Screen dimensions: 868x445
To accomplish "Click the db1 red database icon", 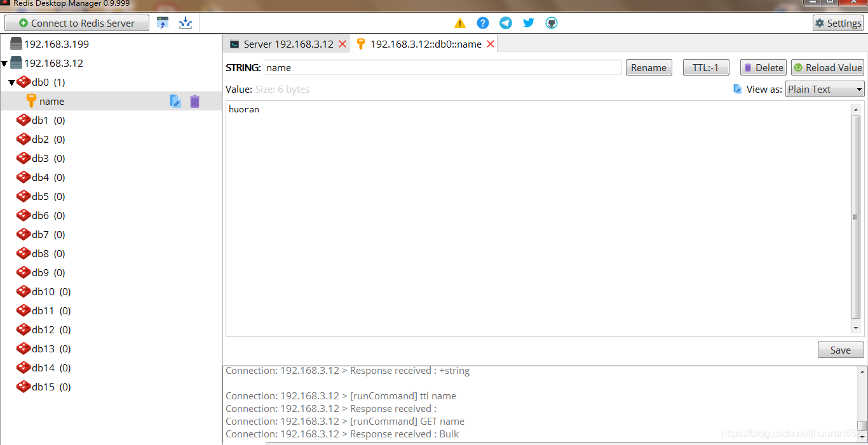I will (24, 120).
